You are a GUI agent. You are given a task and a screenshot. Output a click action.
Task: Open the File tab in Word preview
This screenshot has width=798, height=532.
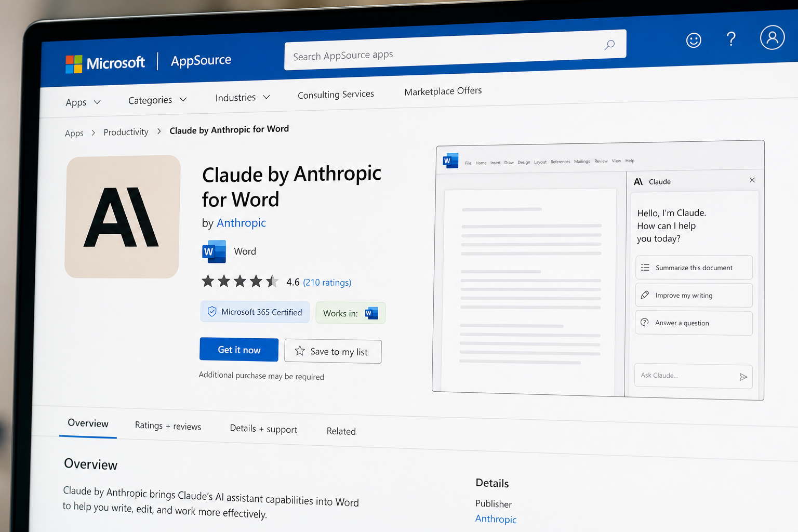click(x=468, y=163)
